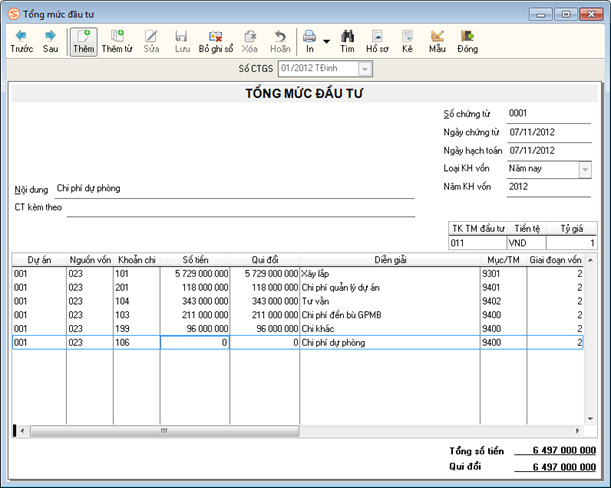Click the Ngày hạch toán date field
Viewport: 611px width, 488px height.
click(x=549, y=150)
